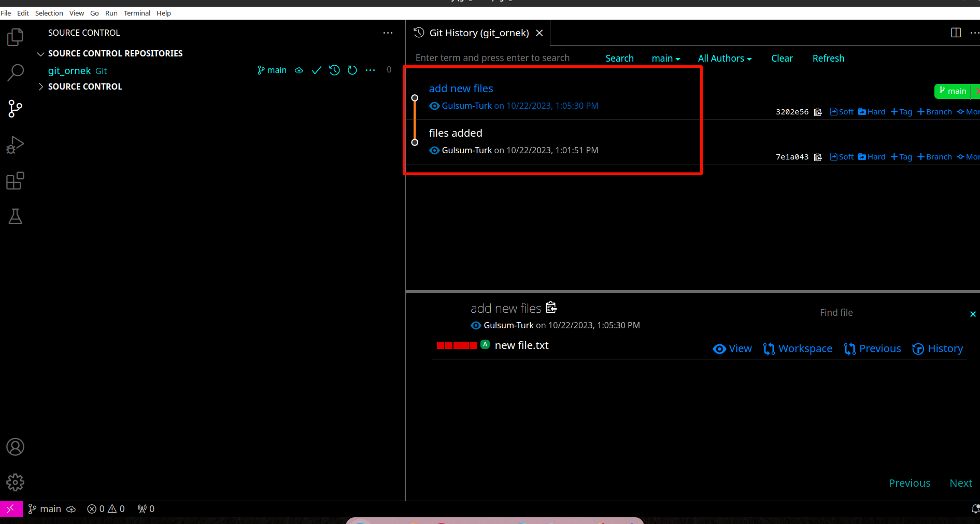The width and height of the screenshot is (980, 524).
Task: Click the Search button in Git History
Action: 619,59
